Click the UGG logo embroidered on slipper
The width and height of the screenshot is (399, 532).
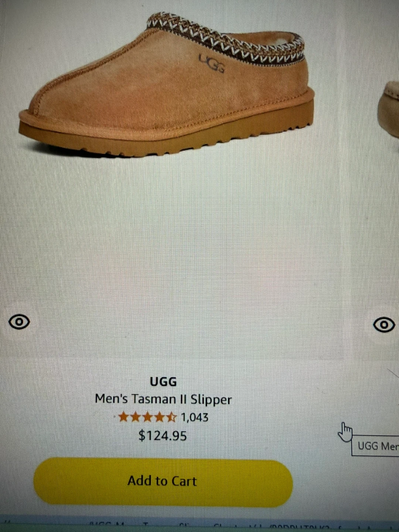[x=212, y=63]
